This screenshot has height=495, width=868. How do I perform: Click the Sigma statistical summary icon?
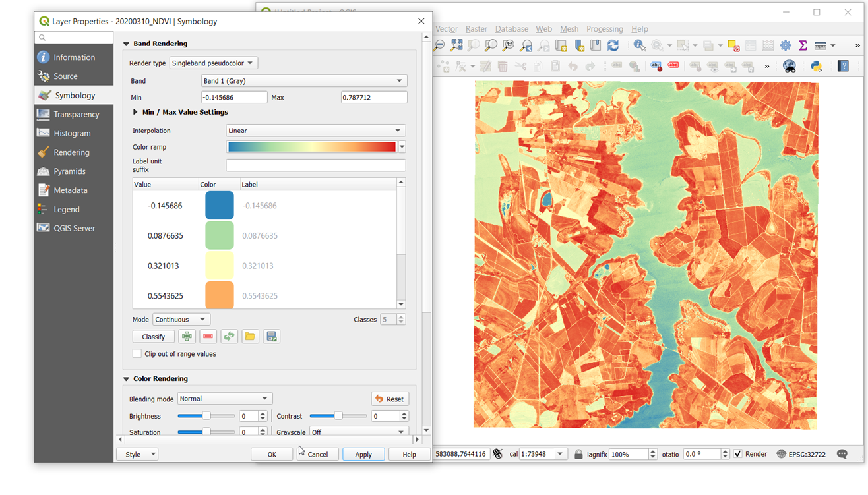(803, 45)
